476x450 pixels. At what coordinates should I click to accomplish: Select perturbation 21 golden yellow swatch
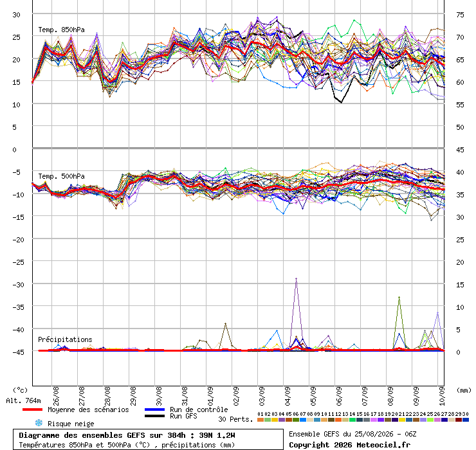402,420
